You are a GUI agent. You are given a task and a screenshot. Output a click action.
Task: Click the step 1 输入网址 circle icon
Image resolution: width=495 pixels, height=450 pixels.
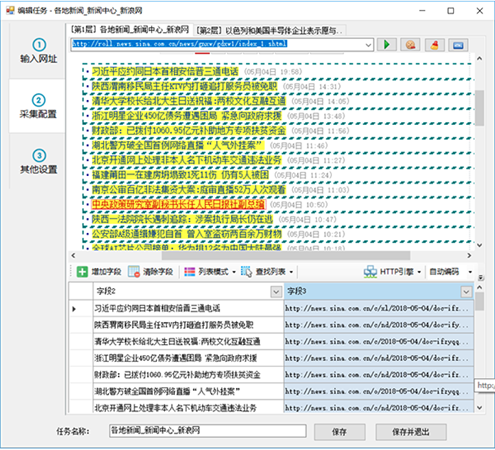click(39, 45)
